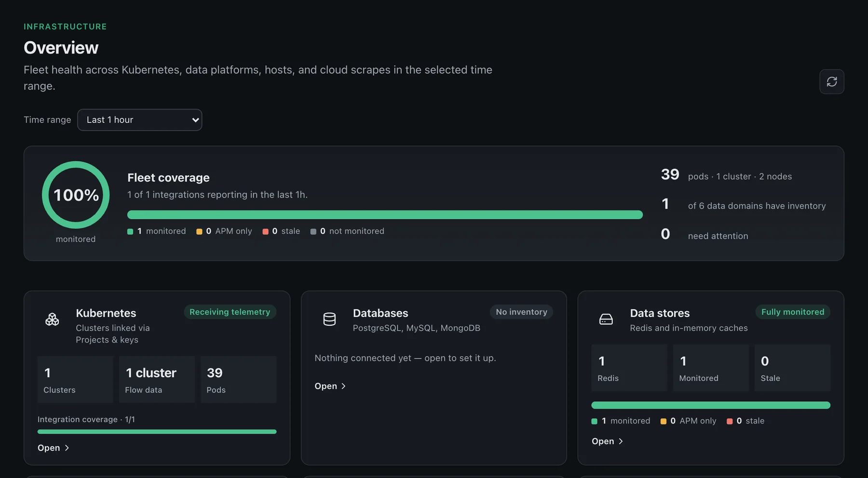Click the Overview page title
This screenshot has height=478, width=868.
coord(61,48)
